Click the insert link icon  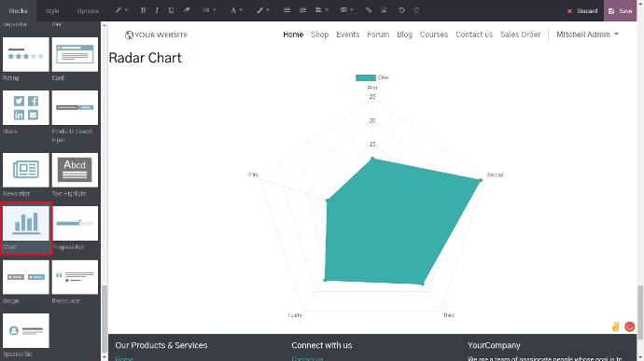tap(369, 10)
